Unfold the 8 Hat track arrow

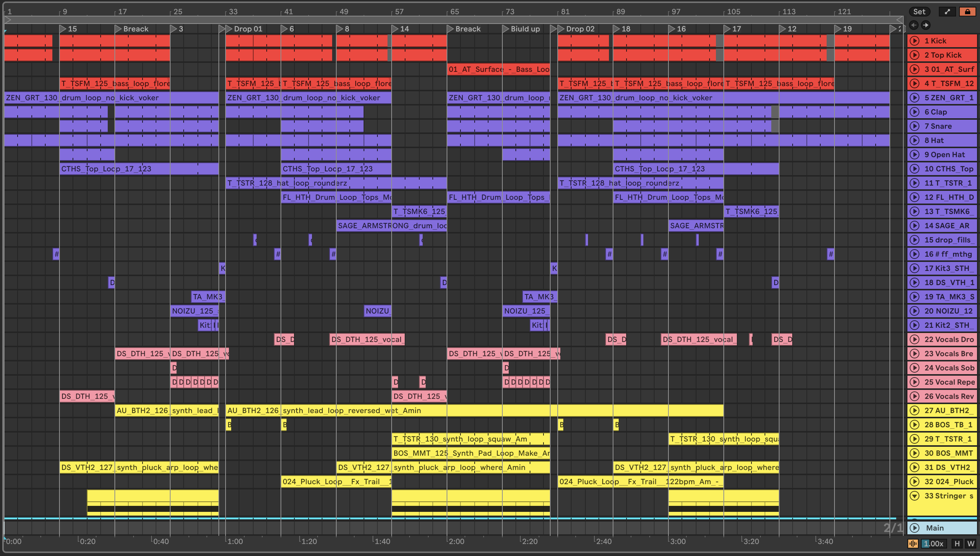(914, 140)
